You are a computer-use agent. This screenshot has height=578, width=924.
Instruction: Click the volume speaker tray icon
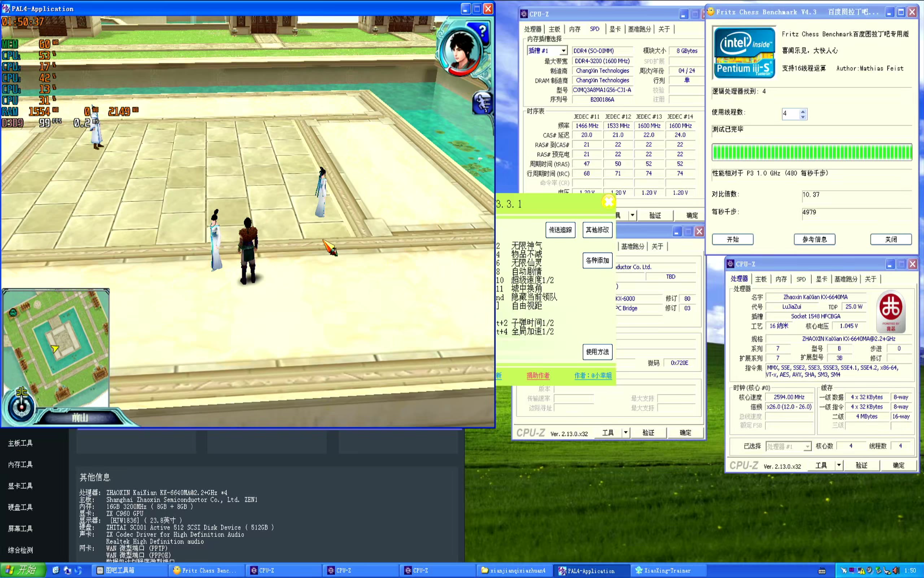896,571
